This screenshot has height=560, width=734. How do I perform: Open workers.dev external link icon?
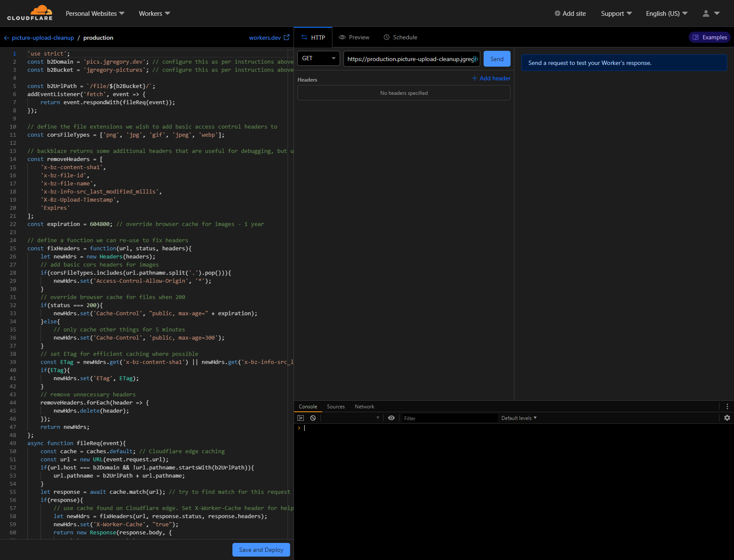coord(287,38)
